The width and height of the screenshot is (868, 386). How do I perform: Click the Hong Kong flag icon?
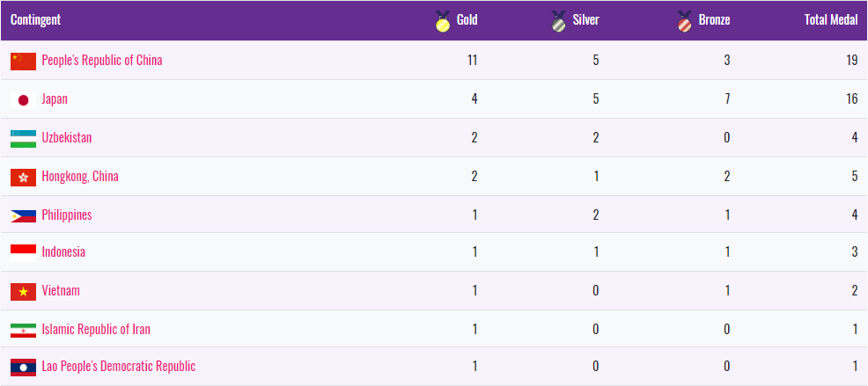click(x=24, y=177)
